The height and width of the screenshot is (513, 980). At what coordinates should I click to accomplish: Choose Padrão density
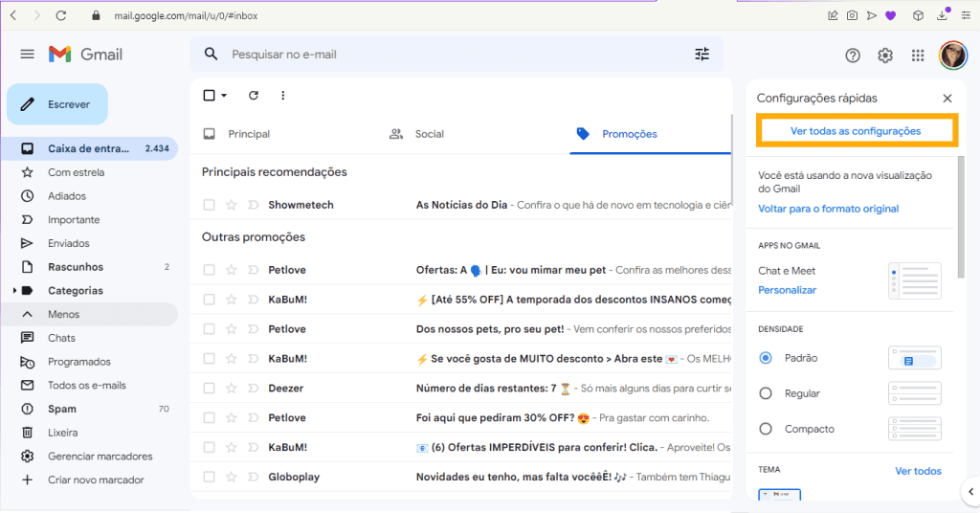(766, 358)
